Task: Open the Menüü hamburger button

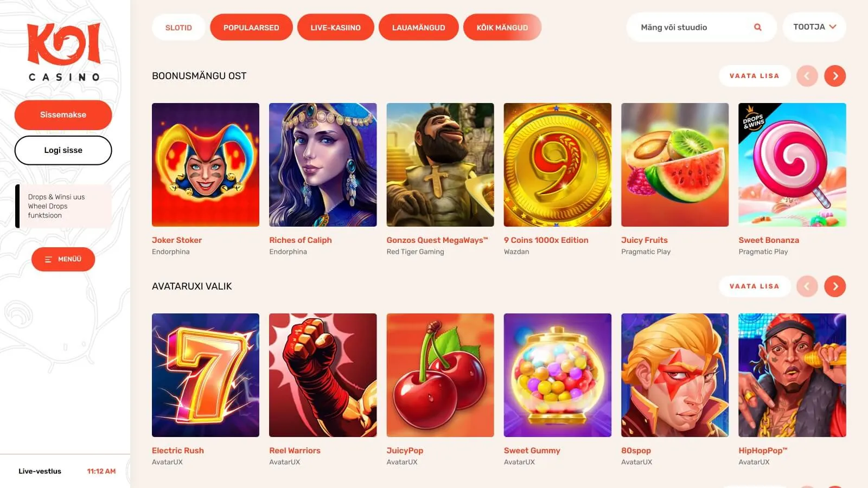Action: 63,259
